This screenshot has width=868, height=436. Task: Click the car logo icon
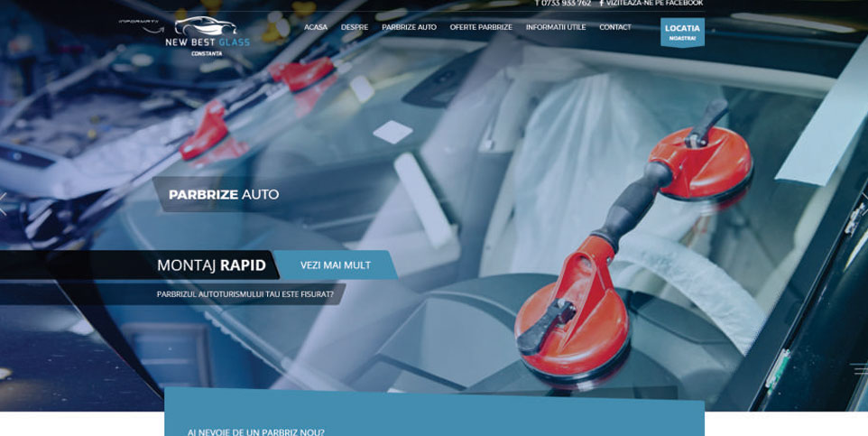click(x=204, y=25)
